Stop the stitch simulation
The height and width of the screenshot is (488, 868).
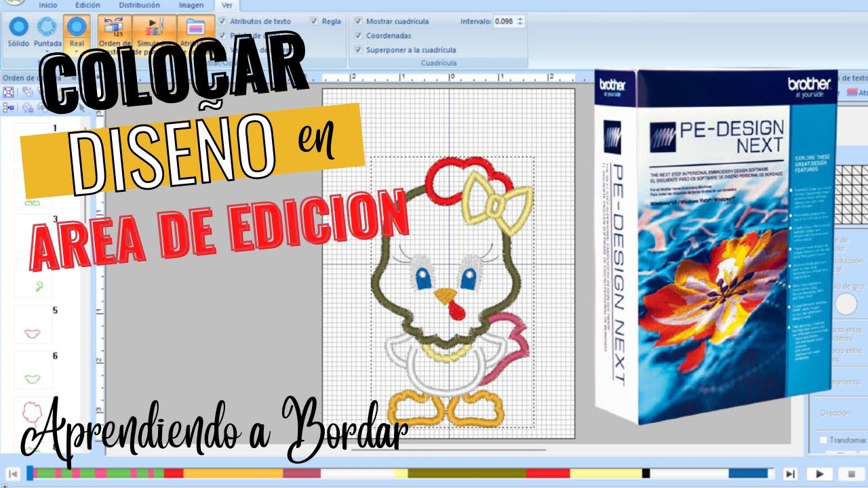tap(851, 474)
